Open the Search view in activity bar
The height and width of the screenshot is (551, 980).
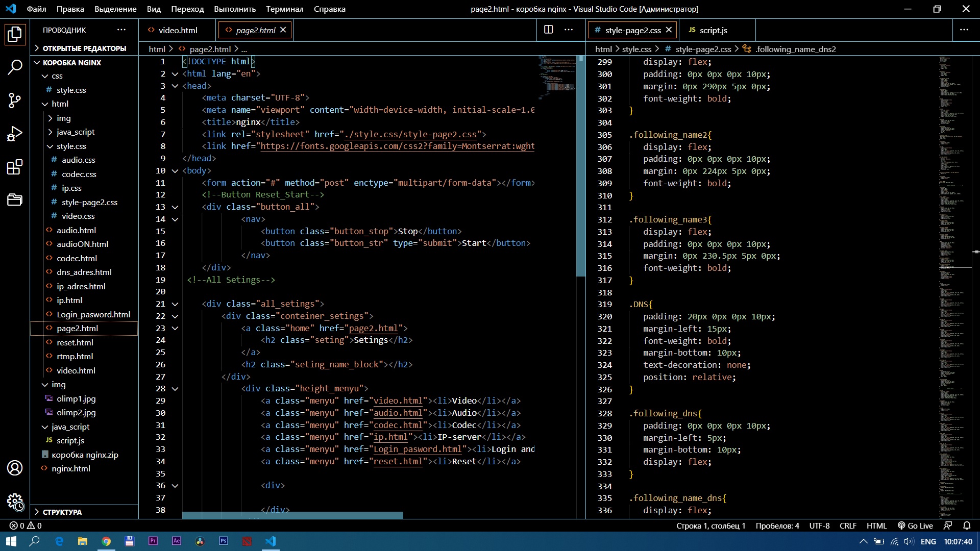pos(15,67)
